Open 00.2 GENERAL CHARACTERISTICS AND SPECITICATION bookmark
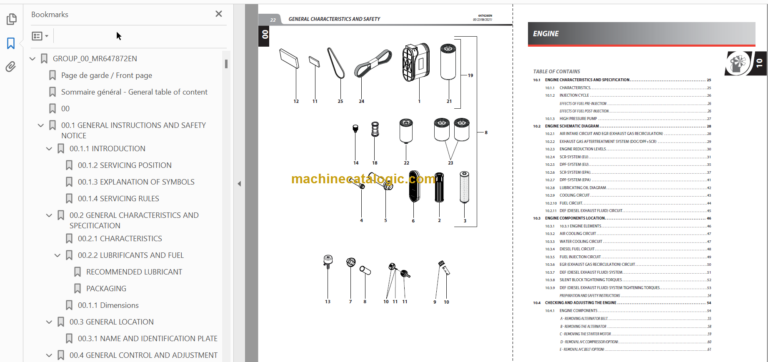 point(134,220)
